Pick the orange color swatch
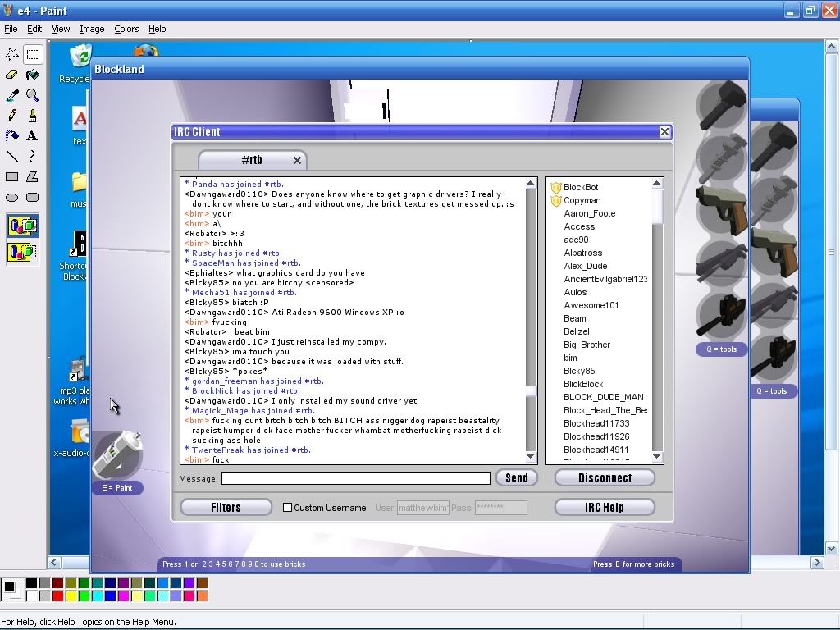Viewport: 840px width, 630px height. 202,596
